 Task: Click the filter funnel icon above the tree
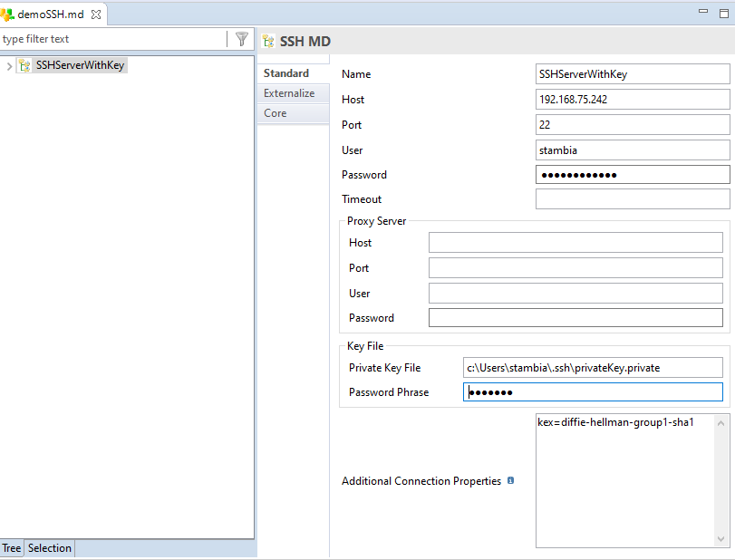(241, 39)
